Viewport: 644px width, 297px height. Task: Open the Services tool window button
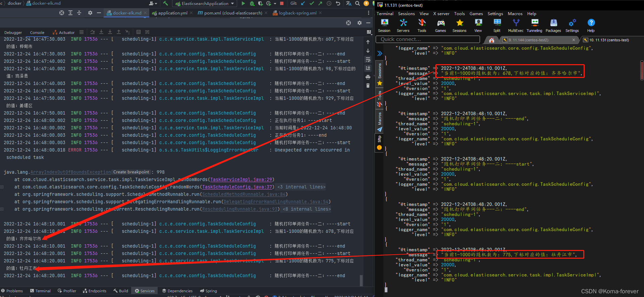(145, 291)
